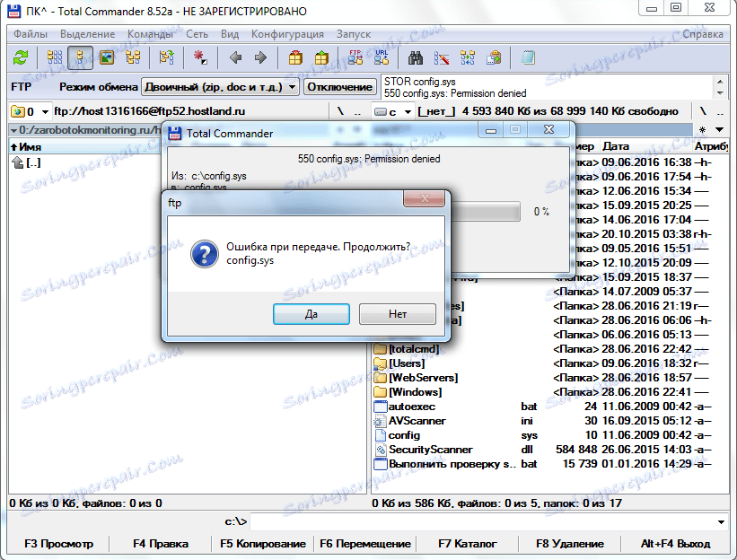Open the 'Выделение' menu
This screenshot has height=560, width=737.
(x=87, y=34)
